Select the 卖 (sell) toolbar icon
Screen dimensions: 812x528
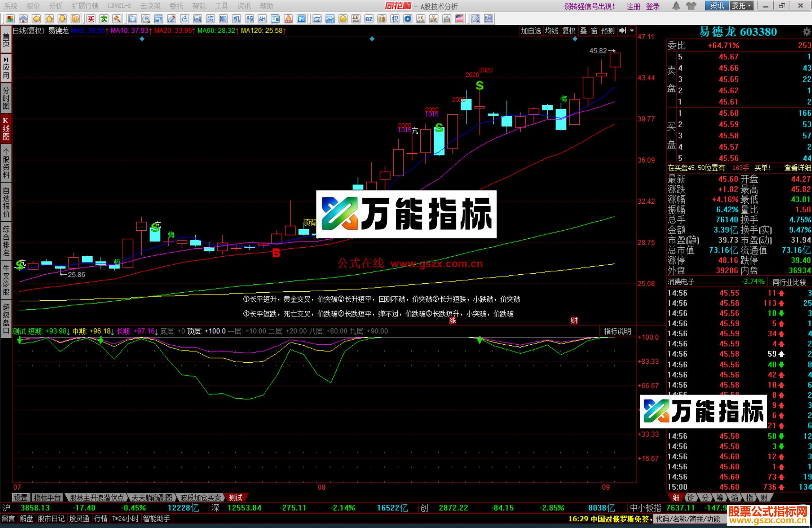click(105, 19)
